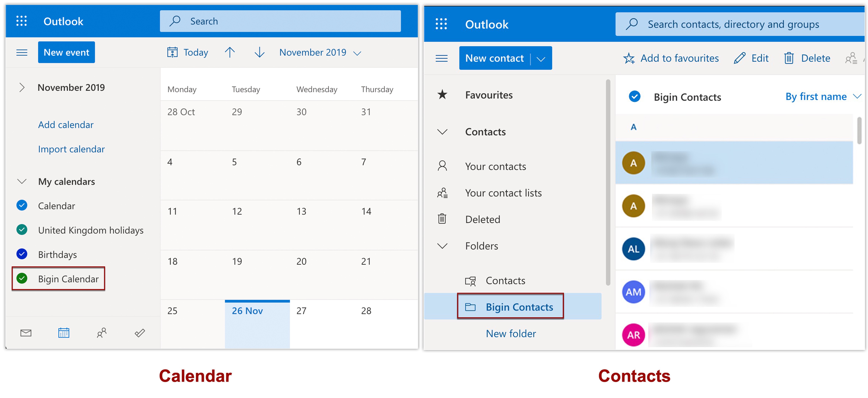
Task: Open the Tasks checkmark icon
Action: (140, 333)
